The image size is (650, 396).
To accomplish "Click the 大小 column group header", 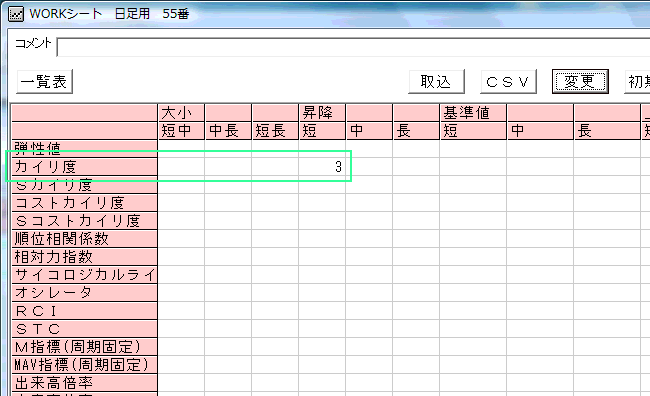I will [181, 113].
